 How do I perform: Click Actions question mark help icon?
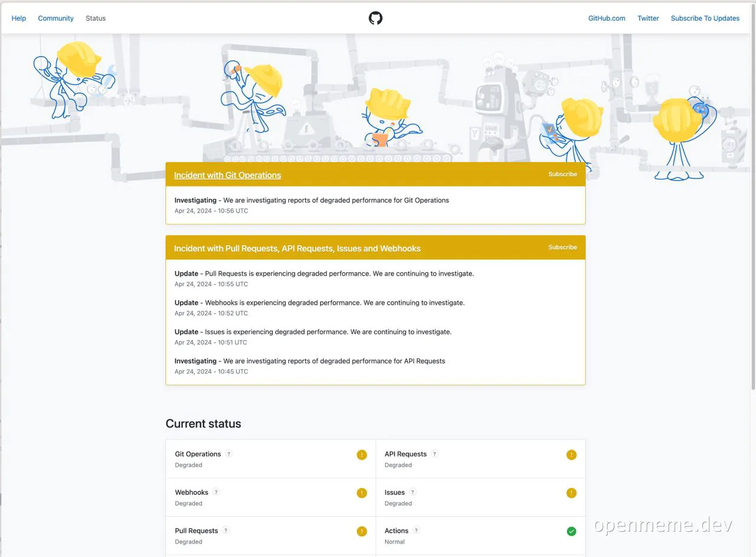(x=416, y=530)
